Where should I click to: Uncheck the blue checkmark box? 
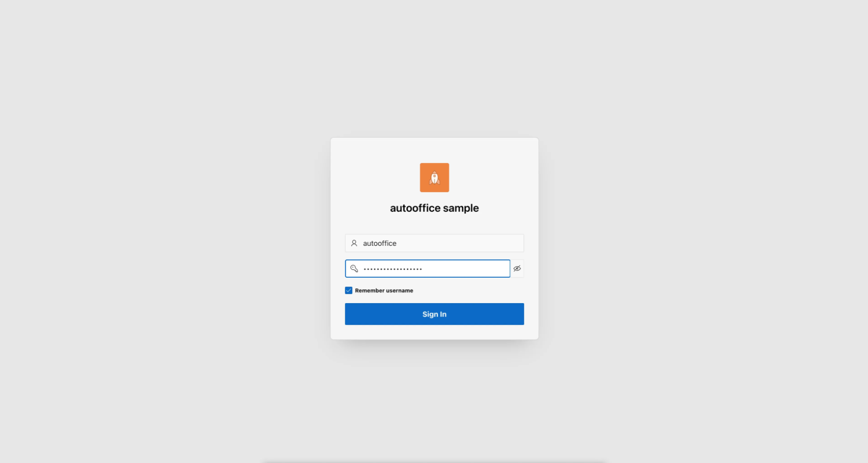tap(349, 291)
